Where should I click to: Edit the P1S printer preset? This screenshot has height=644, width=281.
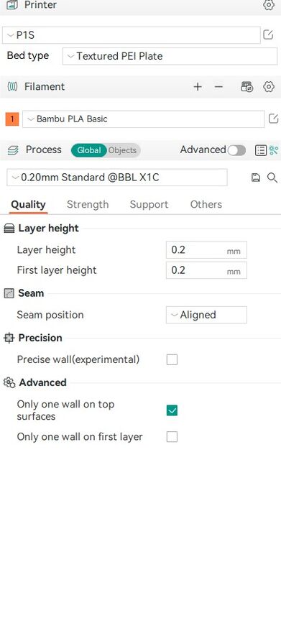click(x=268, y=35)
